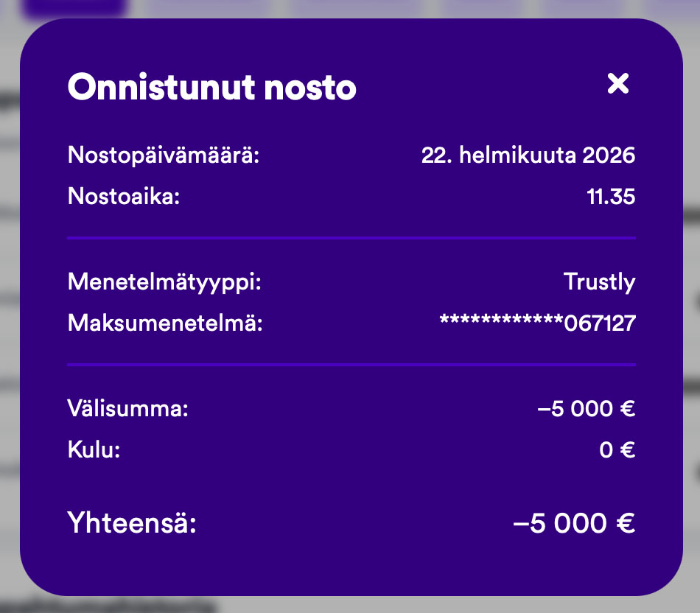Click the Menetelmätyyppi label

pos(164,282)
